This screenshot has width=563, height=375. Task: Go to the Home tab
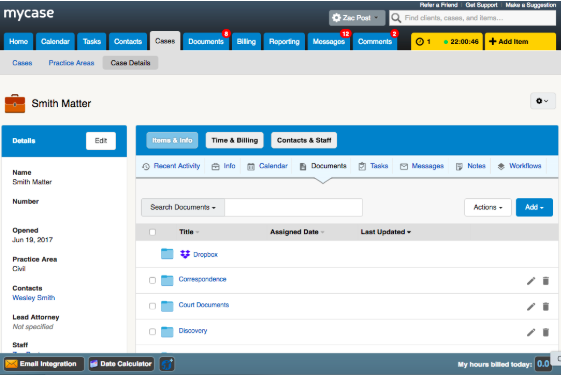click(18, 42)
